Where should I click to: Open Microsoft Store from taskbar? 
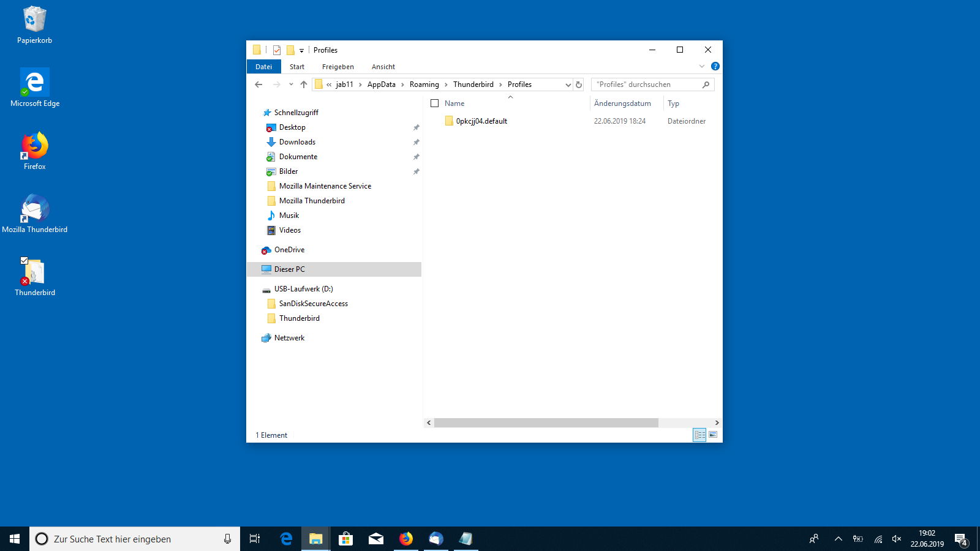click(346, 539)
